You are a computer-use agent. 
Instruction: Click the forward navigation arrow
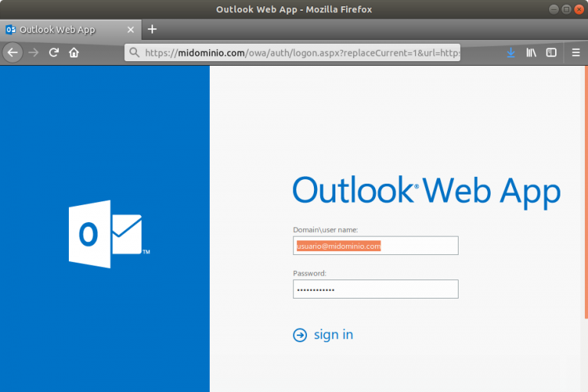click(x=34, y=53)
